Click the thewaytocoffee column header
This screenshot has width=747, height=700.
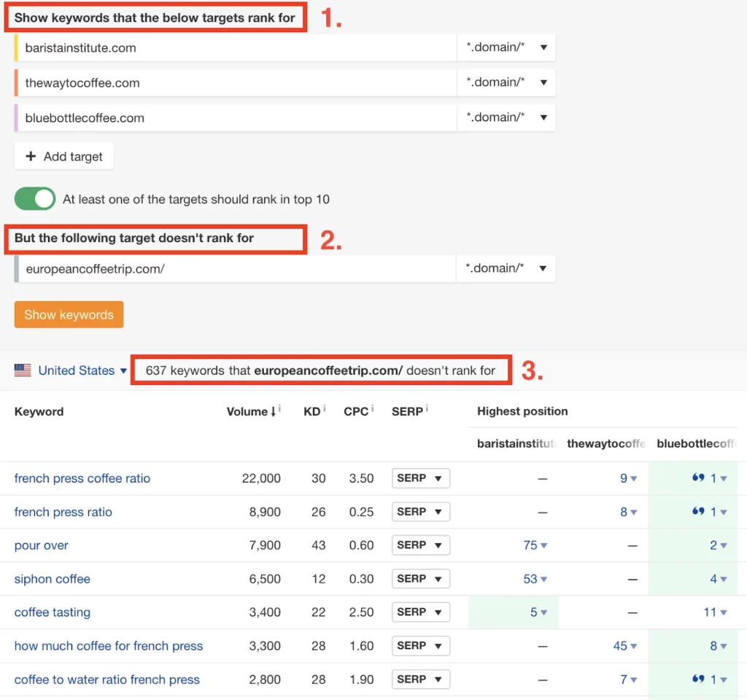tap(606, 444)
